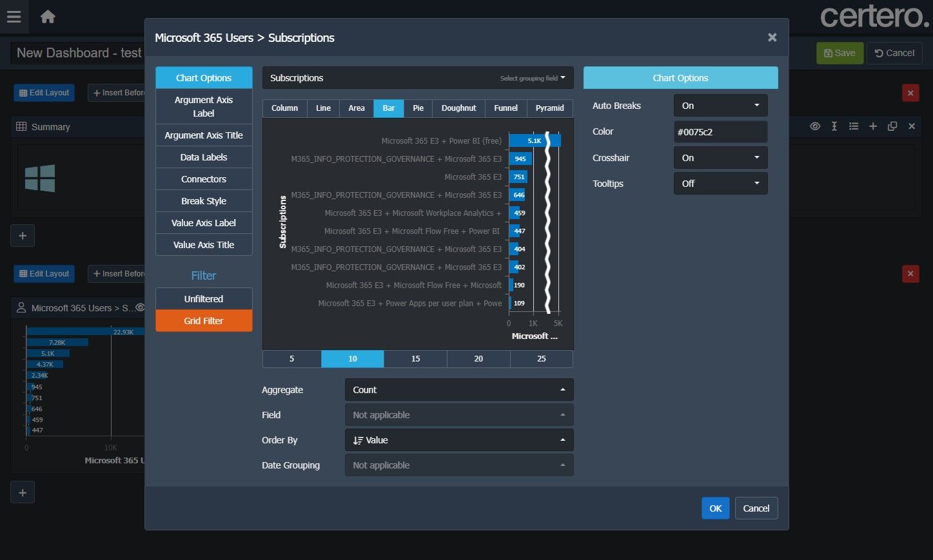Open the list icon in the Summary header

click(854, 126)
